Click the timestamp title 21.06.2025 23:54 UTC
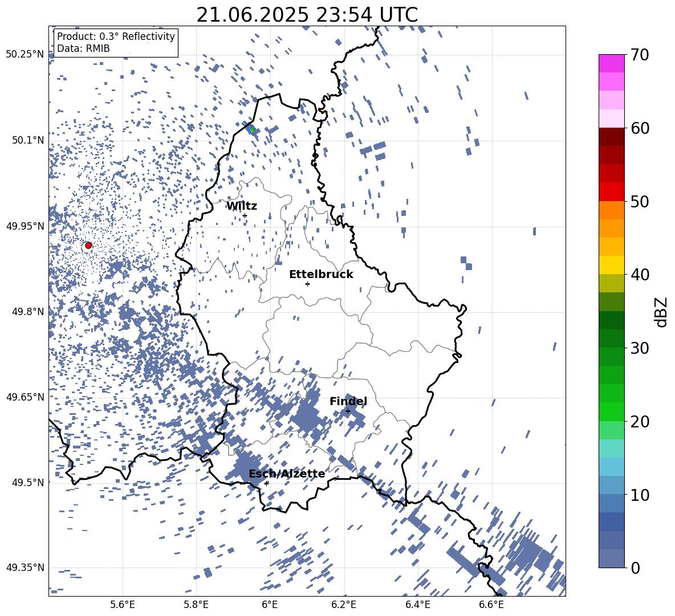 [307, 15]
